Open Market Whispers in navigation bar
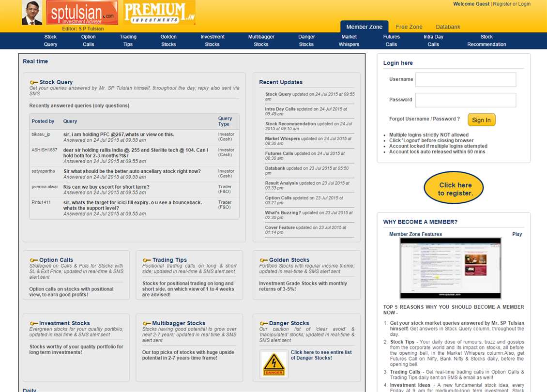The width and height of the screenshot is (547, 392). coord(349,41)
